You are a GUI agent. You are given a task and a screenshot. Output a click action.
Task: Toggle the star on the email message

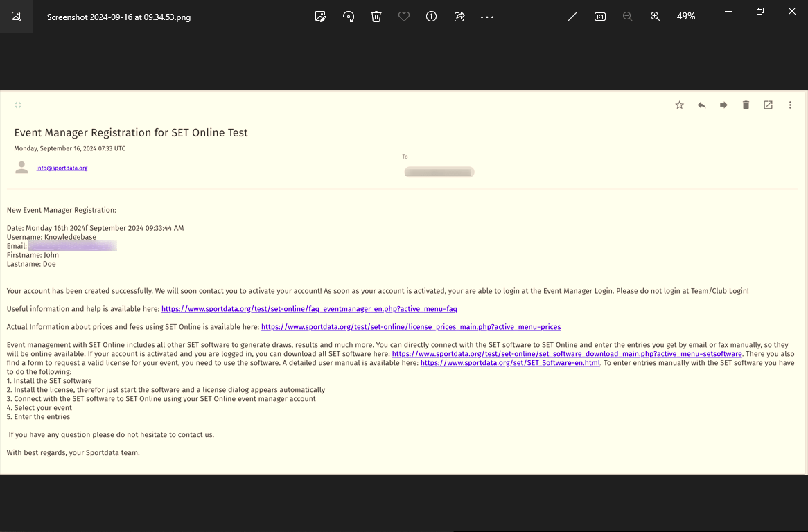coord(679,105)
